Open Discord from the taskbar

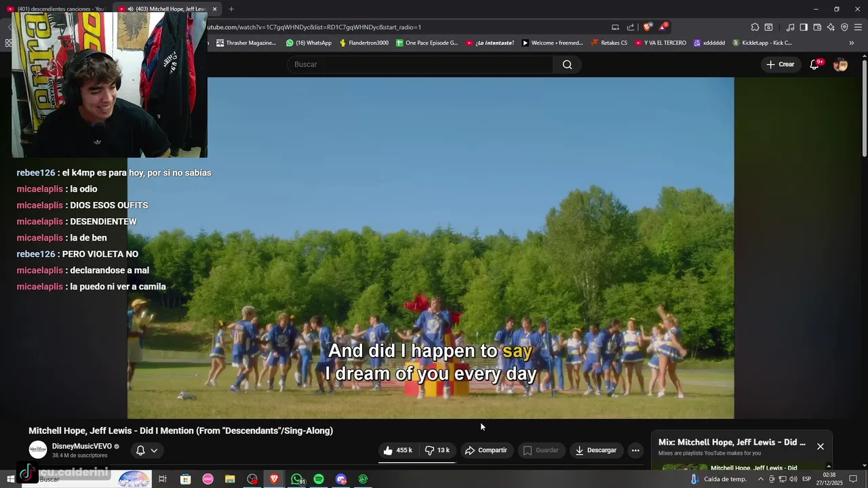(x=341, y=479)
